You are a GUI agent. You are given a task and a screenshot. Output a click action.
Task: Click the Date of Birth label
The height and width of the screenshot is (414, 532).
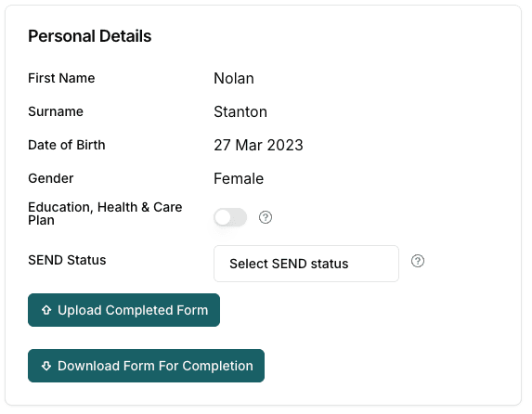coord(67,145)
